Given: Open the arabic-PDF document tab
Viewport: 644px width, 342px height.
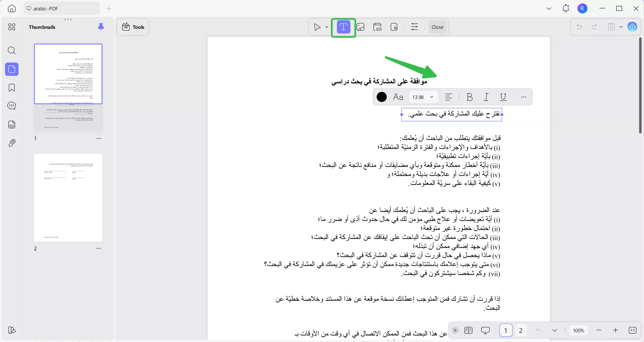Looking at the screenshot, I should [46, 8].
